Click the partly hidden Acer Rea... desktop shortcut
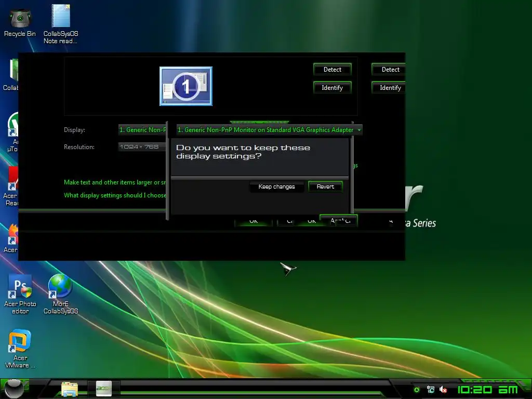 pyautogui.click(x=10, y=187)
